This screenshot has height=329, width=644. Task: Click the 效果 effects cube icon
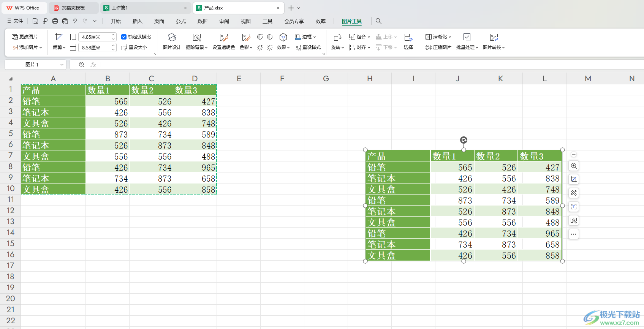pyautogui.click(x=283, y=37)
